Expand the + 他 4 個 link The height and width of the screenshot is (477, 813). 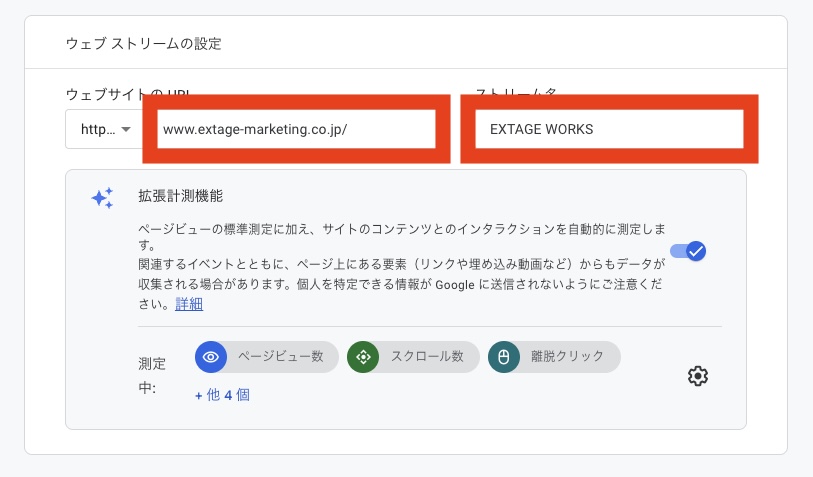pyautogui.click(x=222, y=395)
